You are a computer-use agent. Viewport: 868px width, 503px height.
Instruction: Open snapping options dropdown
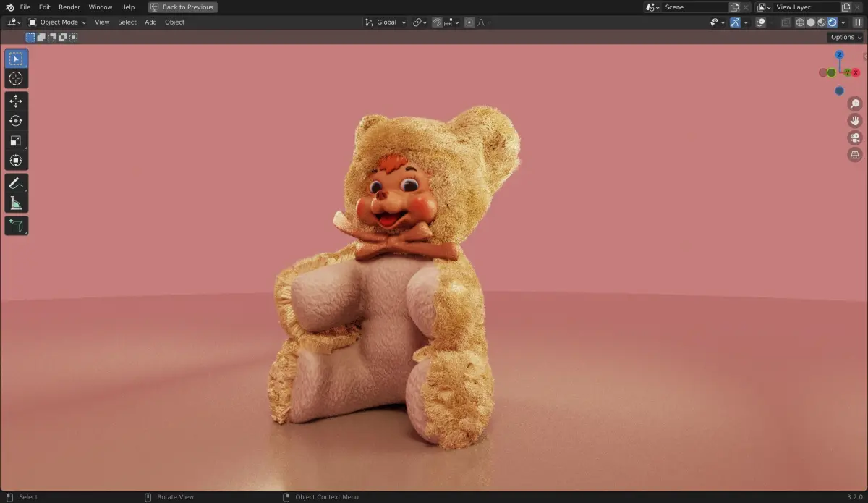pyautogui.click(x=453, y=22)
